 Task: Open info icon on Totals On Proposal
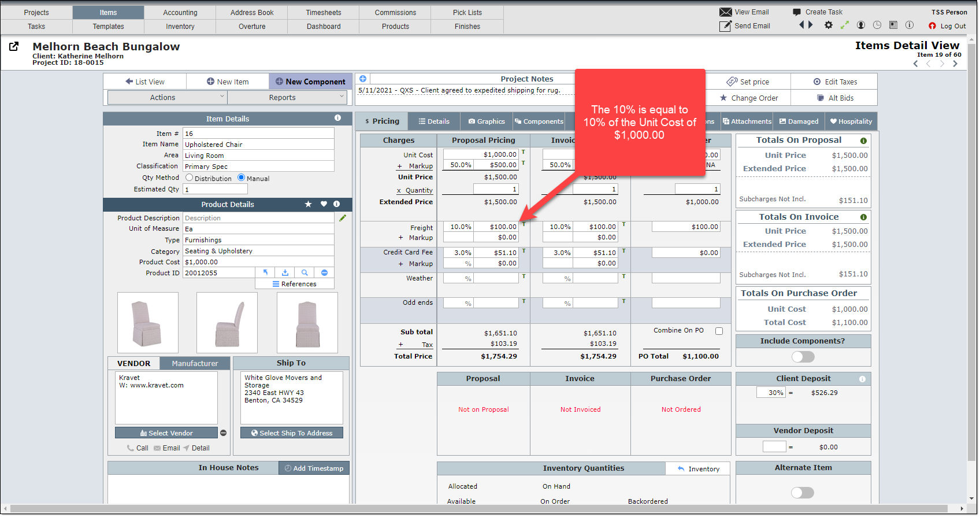(x=863, y=141)
